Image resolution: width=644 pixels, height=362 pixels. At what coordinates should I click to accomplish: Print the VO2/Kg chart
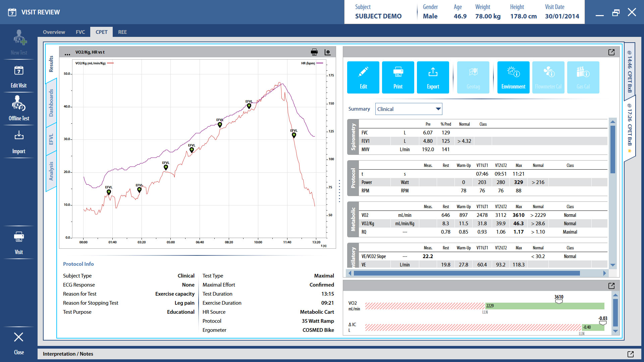(x=314, y=52)
